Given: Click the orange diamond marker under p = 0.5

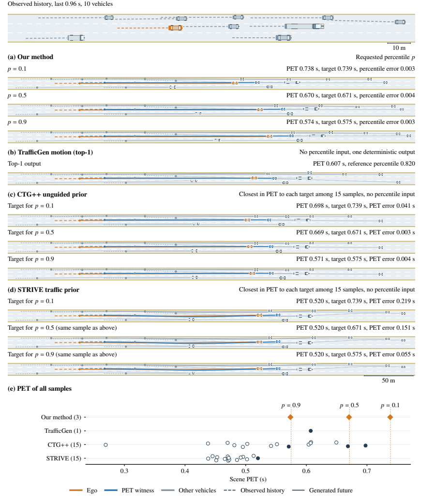Looking at the screenshot, I should tap(349, 417).
